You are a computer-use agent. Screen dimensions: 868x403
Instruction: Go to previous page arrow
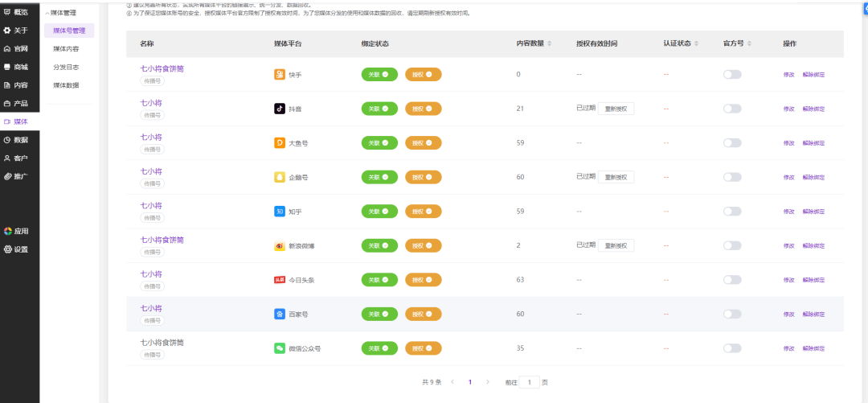pos(452,382)
